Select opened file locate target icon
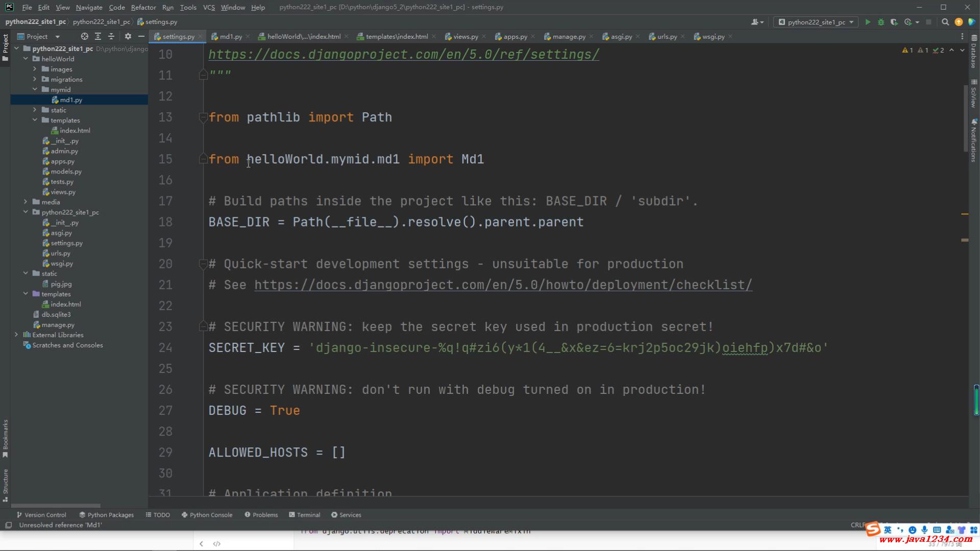This screenshot has height=551, width=980. (85, 36)
